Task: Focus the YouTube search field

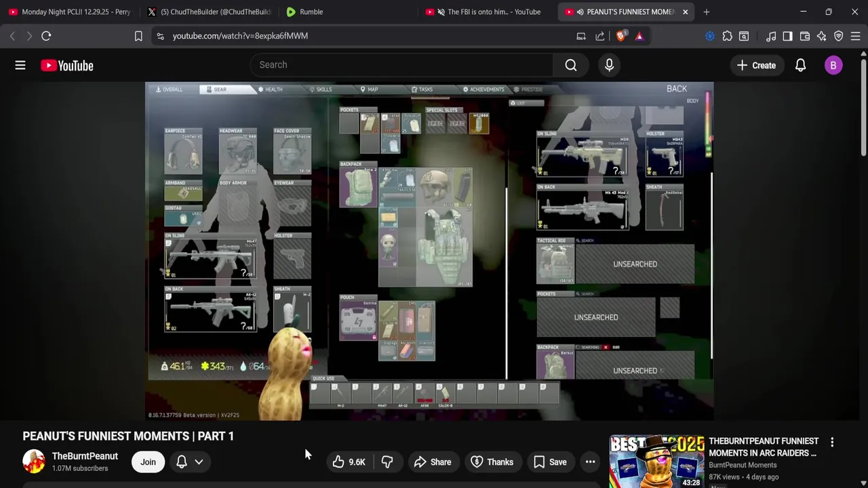Action: pyautogui.click(x=401, y=65)
